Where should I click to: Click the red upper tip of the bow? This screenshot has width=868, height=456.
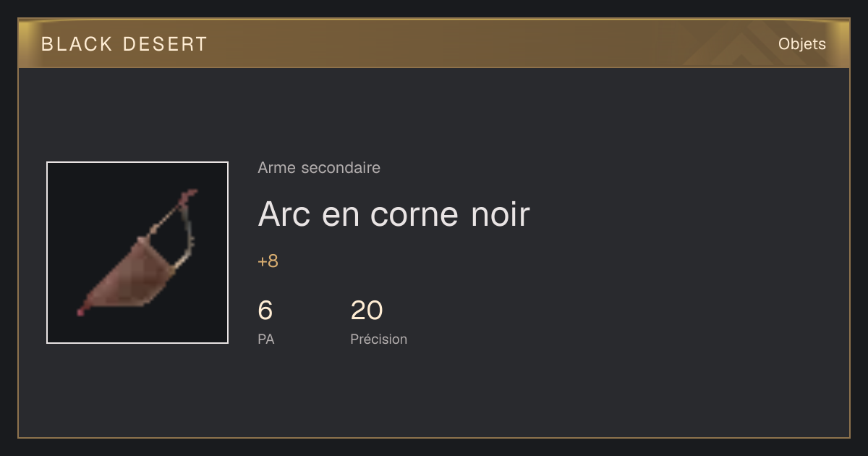tap(190, 195)
